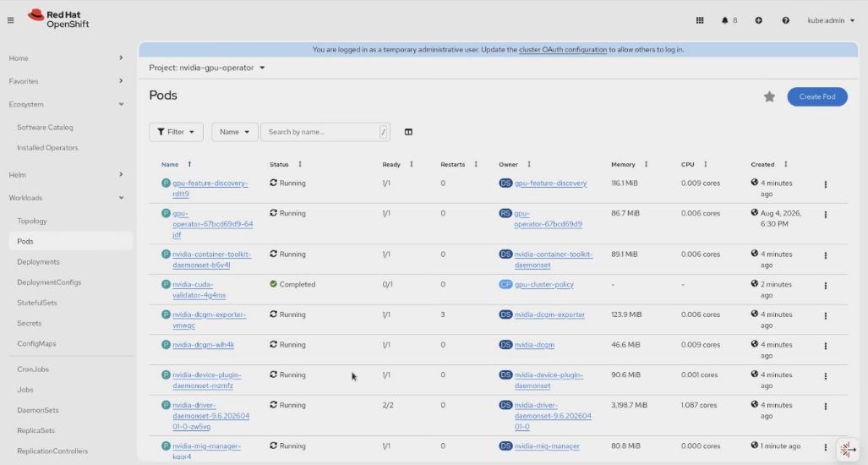
Task: Add Pods page to favorites star
Action: pyautogui.click(x=769, y=97)
